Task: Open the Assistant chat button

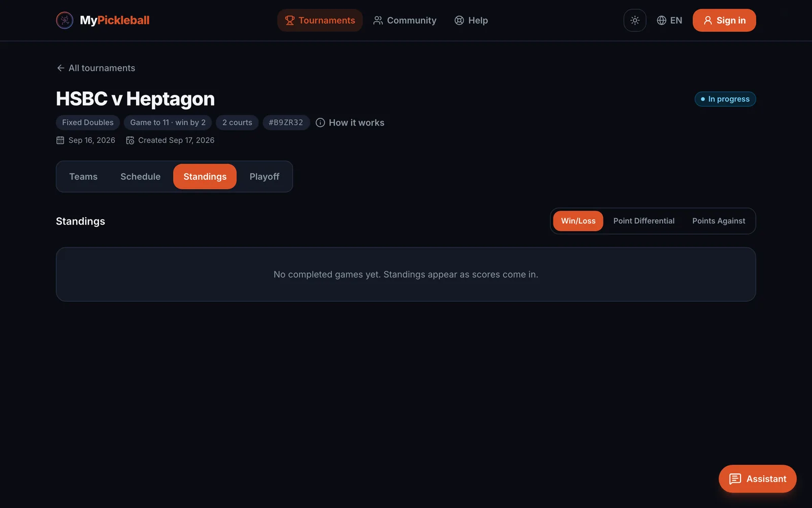Action: pos(757,479)
